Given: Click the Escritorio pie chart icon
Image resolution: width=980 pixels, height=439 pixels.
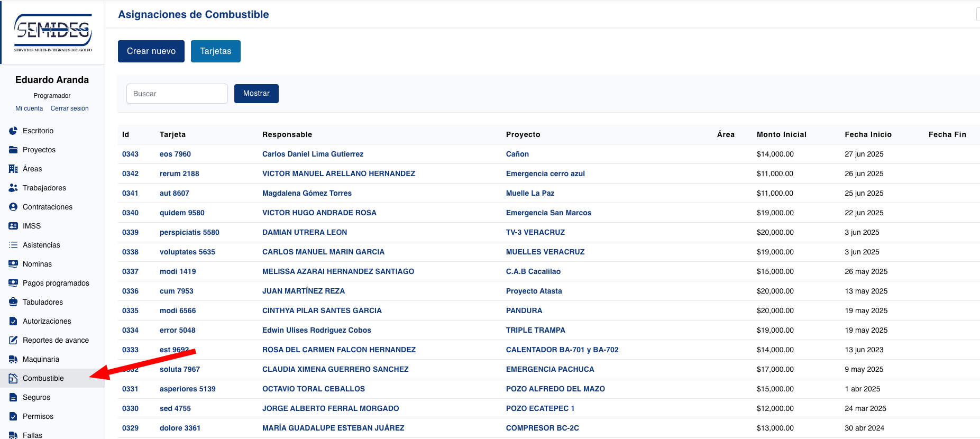Looking at the screenshot, I should (13, 131).
